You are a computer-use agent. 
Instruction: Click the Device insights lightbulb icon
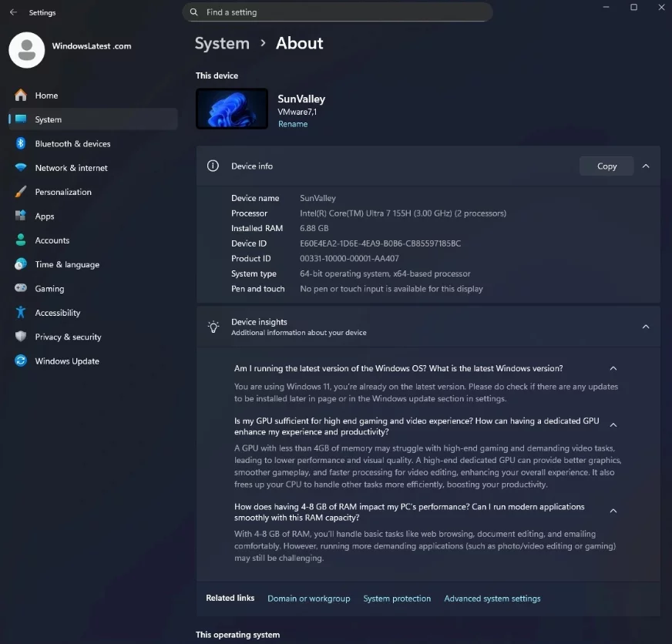[213, 327]
